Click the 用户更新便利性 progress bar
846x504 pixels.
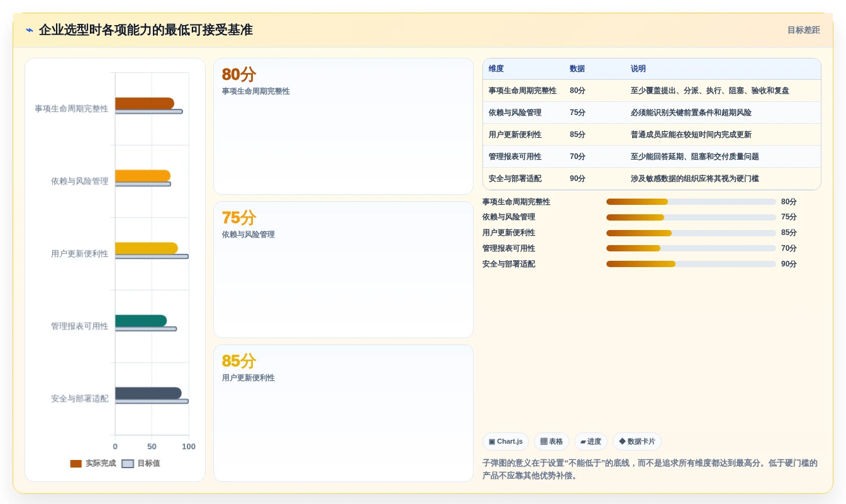pyautogui.click(x=691, y=233)
